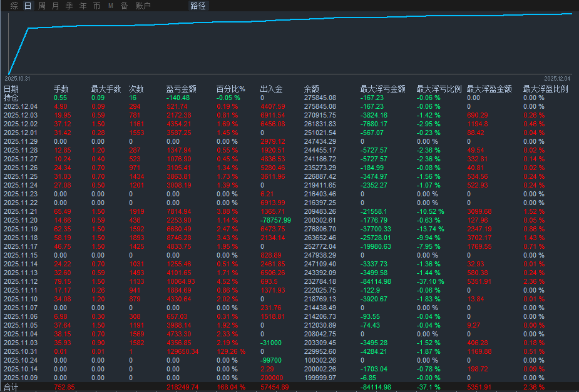
Task: Click the balance value 276806.70
Action: click(x=320, y=229)
